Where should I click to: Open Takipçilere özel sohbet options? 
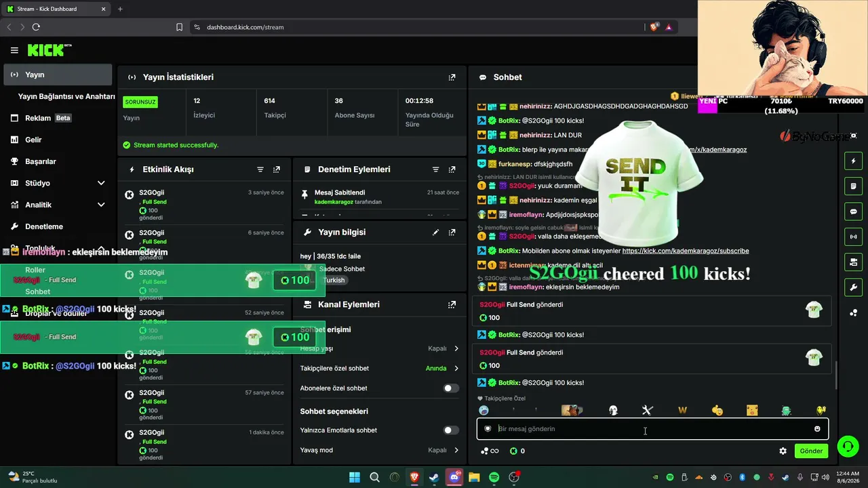(456, 369)
